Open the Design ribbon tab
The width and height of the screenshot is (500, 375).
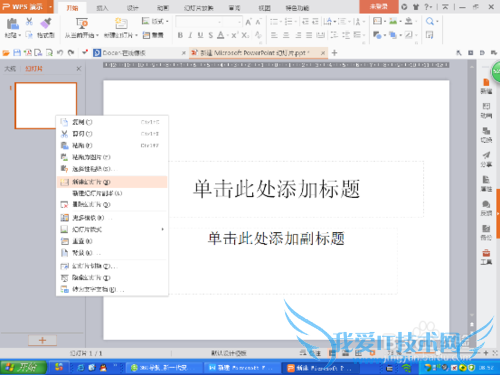(x=132, y=8)
